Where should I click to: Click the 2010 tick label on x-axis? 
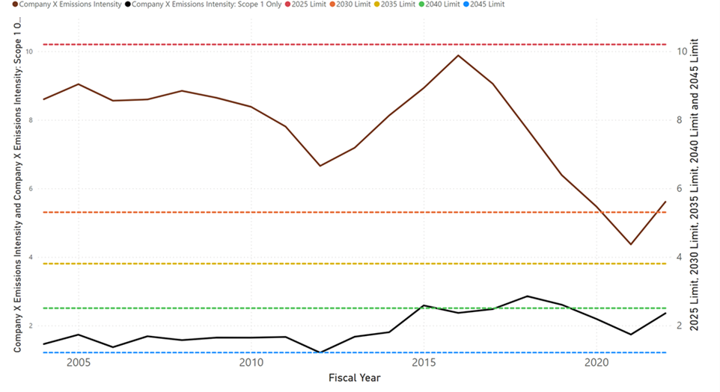pyautogui.click(x=251, y=363)
